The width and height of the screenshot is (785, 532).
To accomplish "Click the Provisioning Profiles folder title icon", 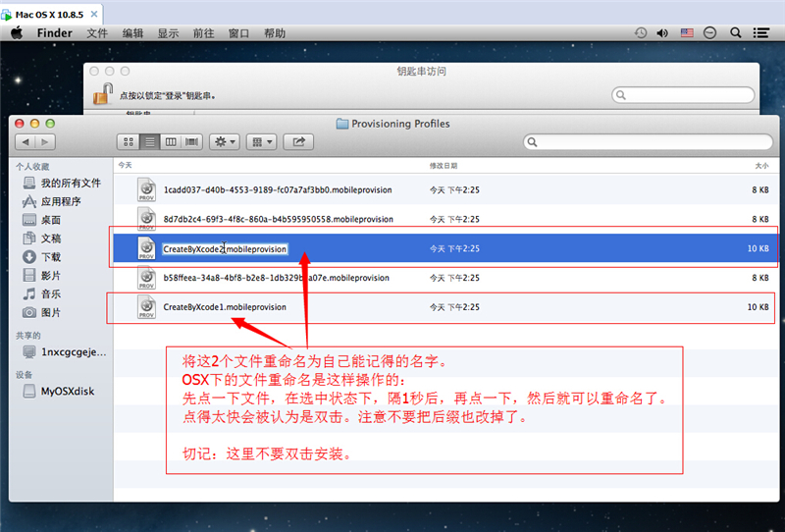I will pyautogui.click(x=342, y=124).
